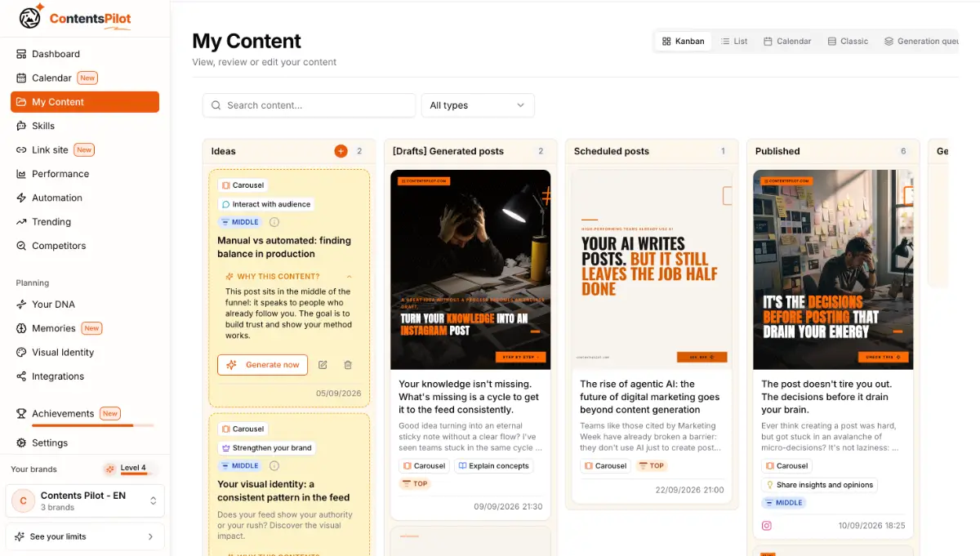The image size is (980, 556).
Task: Click Generate now on Manual vs automated idea
Action: point(262,365)
